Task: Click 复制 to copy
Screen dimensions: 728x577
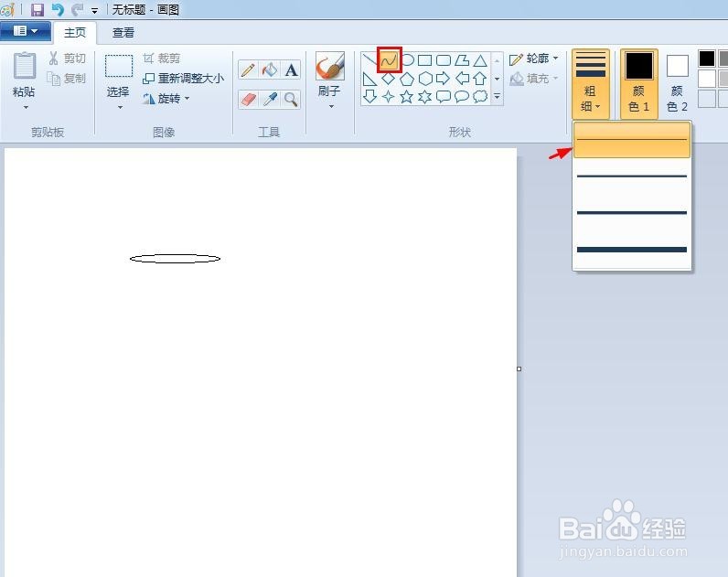Action: [68, 79]
